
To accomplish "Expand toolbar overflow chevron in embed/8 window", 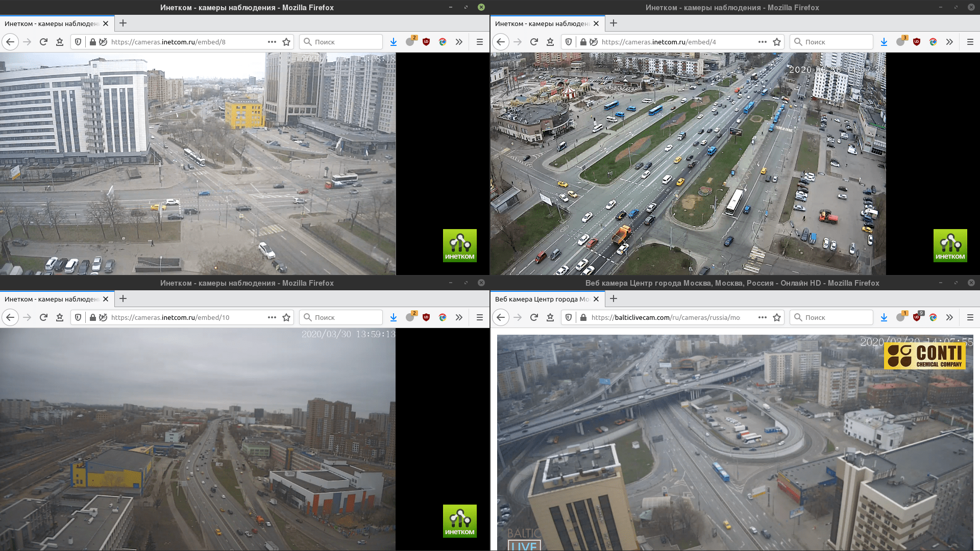I will click(459, 42).
